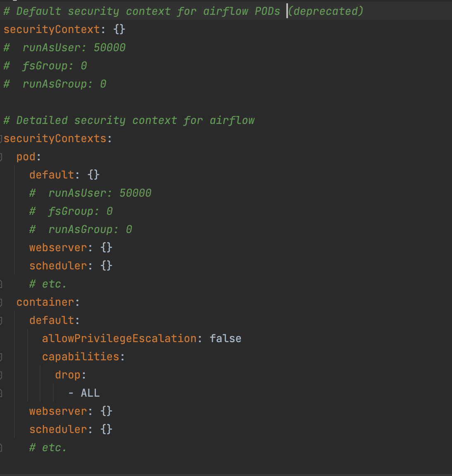
Task: Click the gutter fold marker next to pod
Action: (x=2, y=156)
